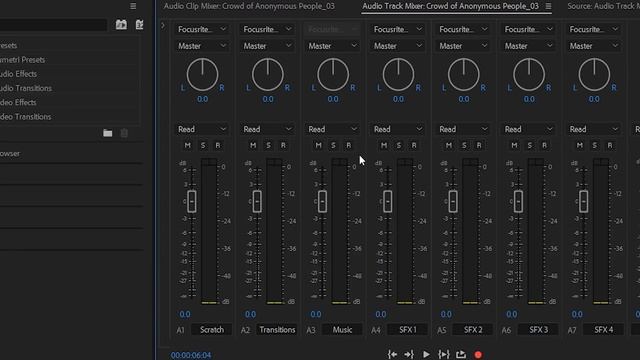Click Music track volume fader
Screen dimensions: 640x360
click(x=322, y=201)
